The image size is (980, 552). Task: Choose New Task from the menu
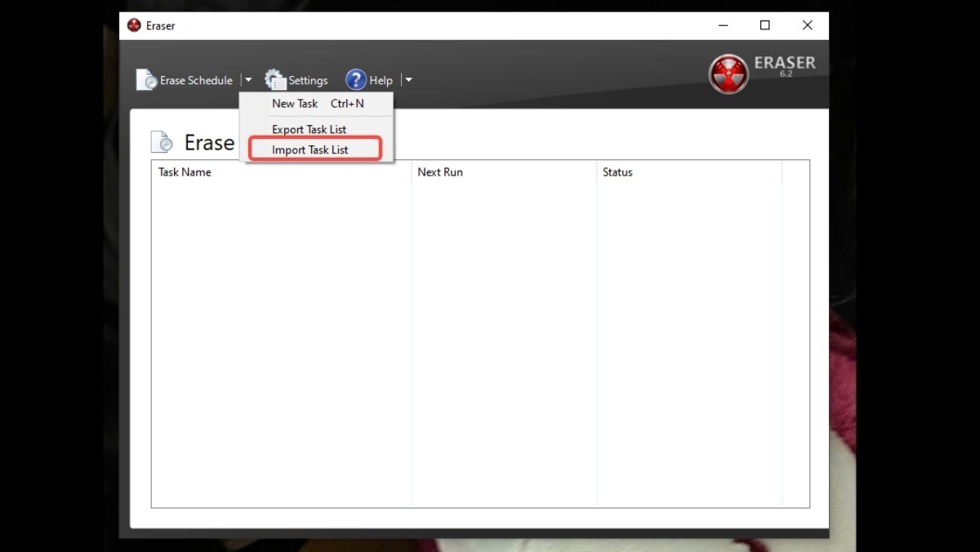point(317,104)
